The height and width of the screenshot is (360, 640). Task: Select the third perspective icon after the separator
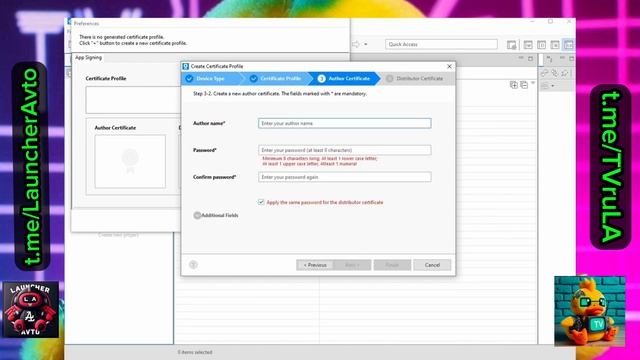pos(555,44)
